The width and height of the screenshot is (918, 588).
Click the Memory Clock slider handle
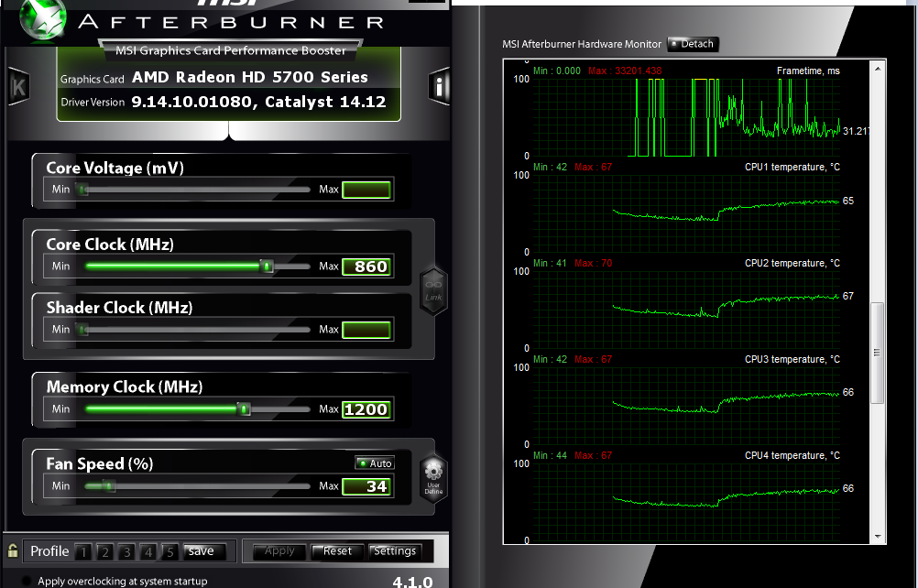tap(244, 409)
